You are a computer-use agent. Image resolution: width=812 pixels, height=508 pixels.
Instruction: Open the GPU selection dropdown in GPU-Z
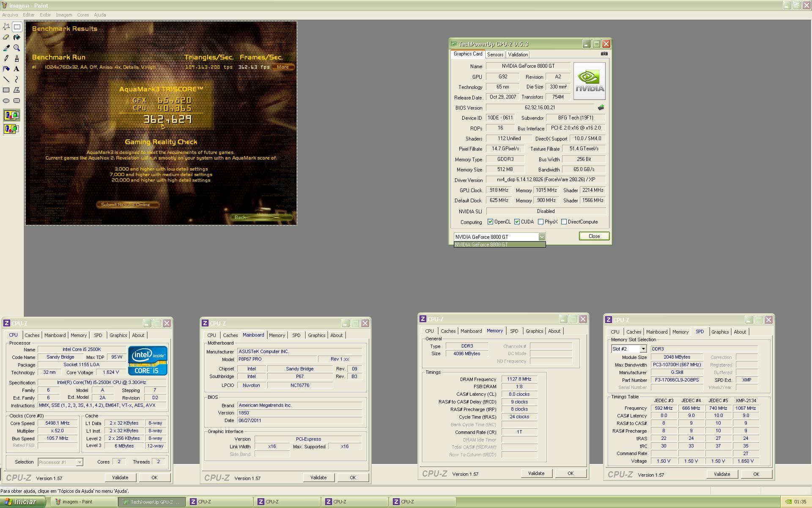click(x=541, y=237)
